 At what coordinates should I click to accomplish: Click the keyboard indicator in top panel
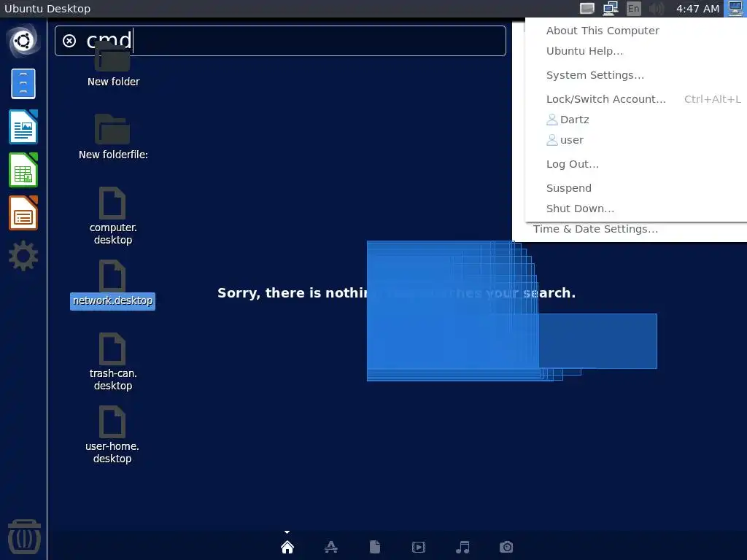click(x=587, y=9)
